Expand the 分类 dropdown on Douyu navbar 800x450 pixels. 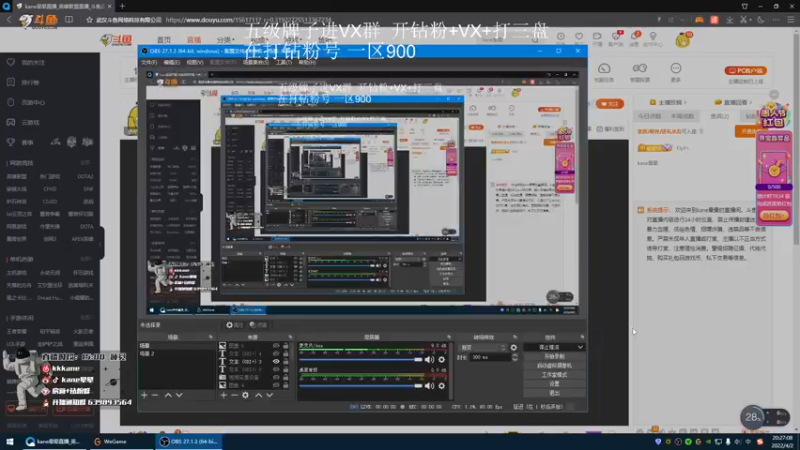coord(225,40)
